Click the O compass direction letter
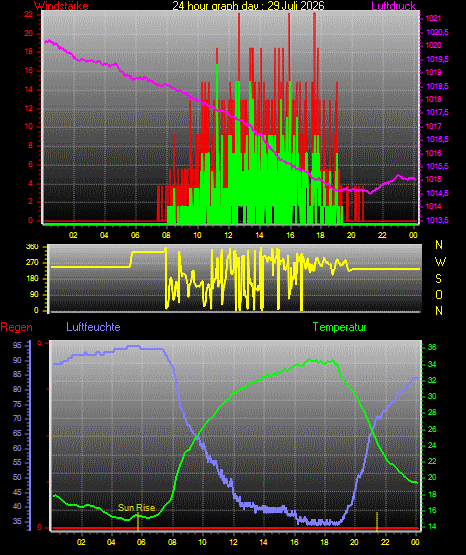Viewport: 466px width, 555px height. coord(439,294)
